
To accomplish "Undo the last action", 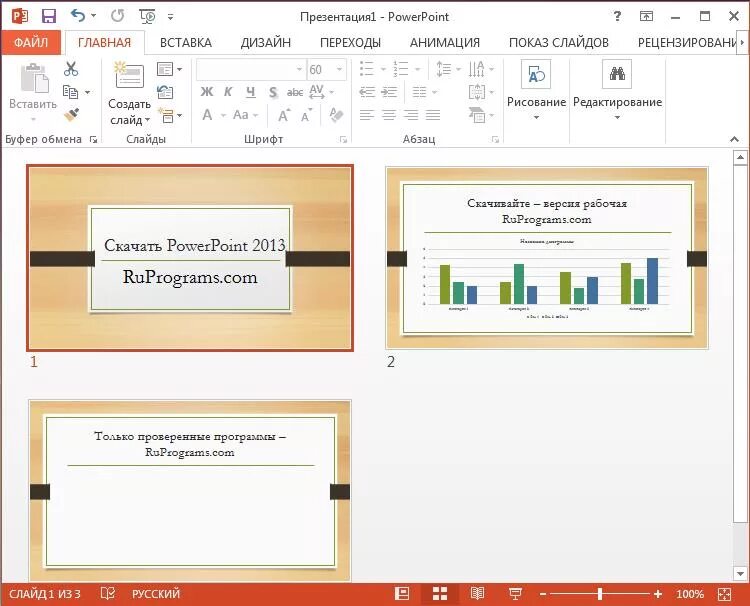I will (78, 16).
